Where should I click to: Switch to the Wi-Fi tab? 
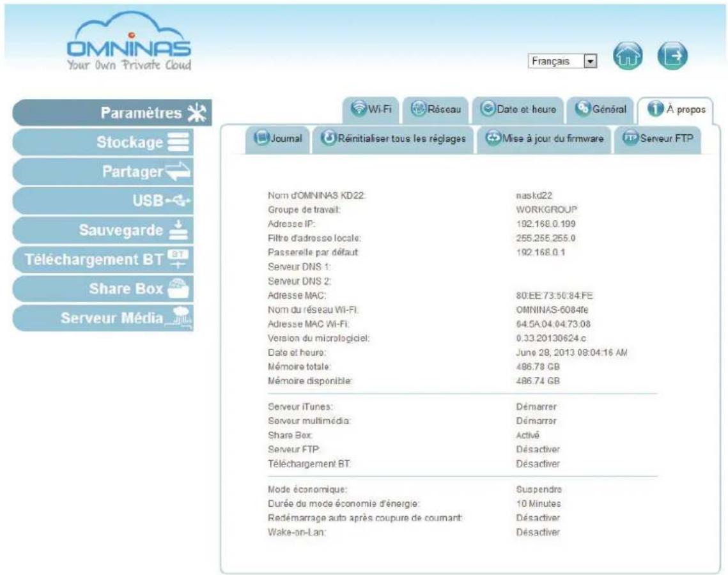(x=371, y=109)
